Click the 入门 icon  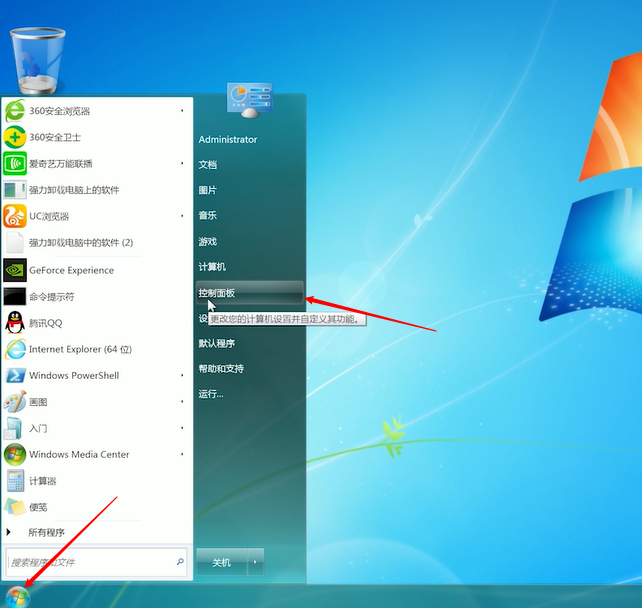[x=13, y=428]
